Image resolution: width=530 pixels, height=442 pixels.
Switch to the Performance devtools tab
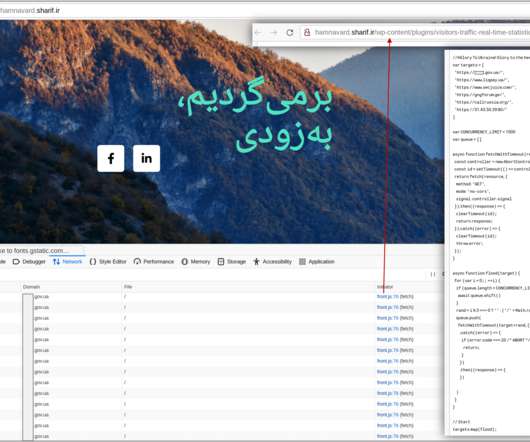[x=154, y=262]
